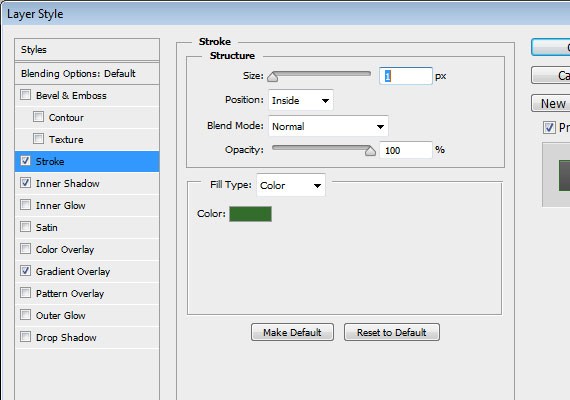Open the Fill Type dropdown

pyautogui.click(x=291, y=185)
